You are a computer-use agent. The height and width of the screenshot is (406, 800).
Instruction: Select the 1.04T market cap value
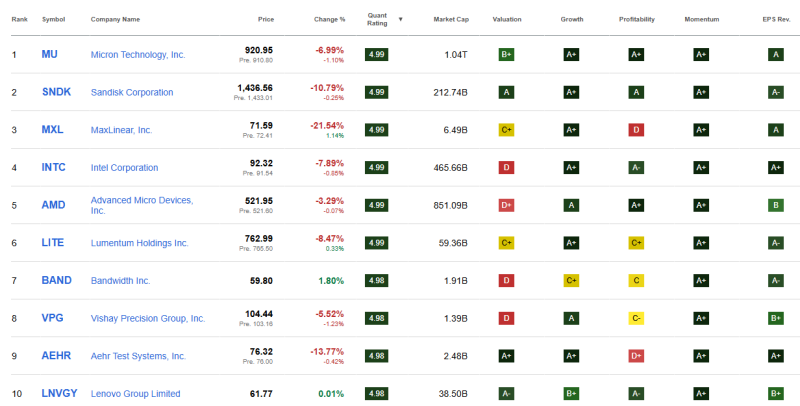click(x=456, y=55)
